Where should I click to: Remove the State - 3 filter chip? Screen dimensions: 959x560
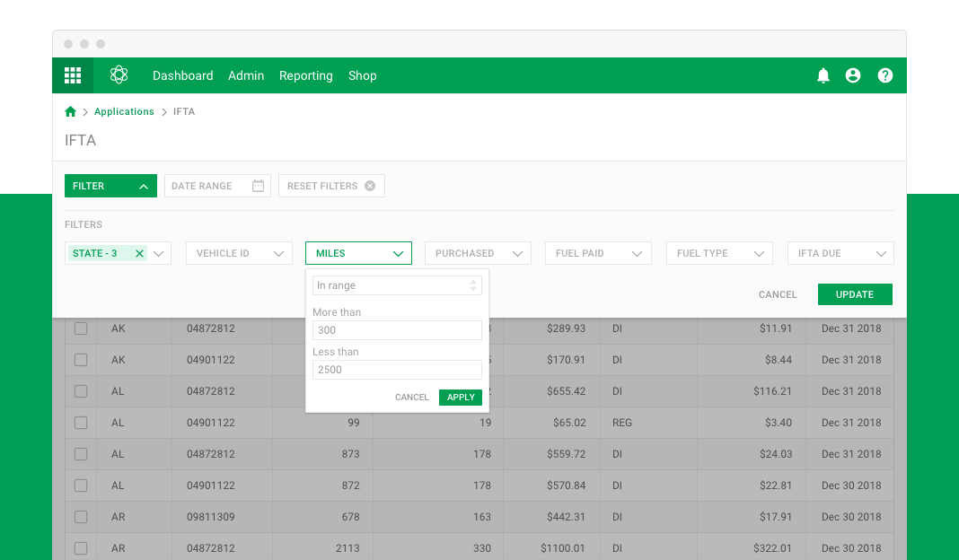pyautogui.click(x=139, y=253)
